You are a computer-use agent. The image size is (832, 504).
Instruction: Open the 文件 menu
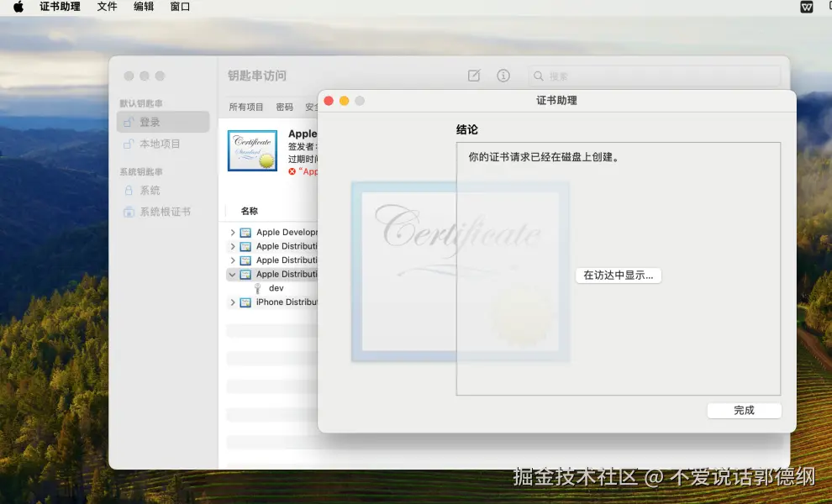click(x=108, y=7)
